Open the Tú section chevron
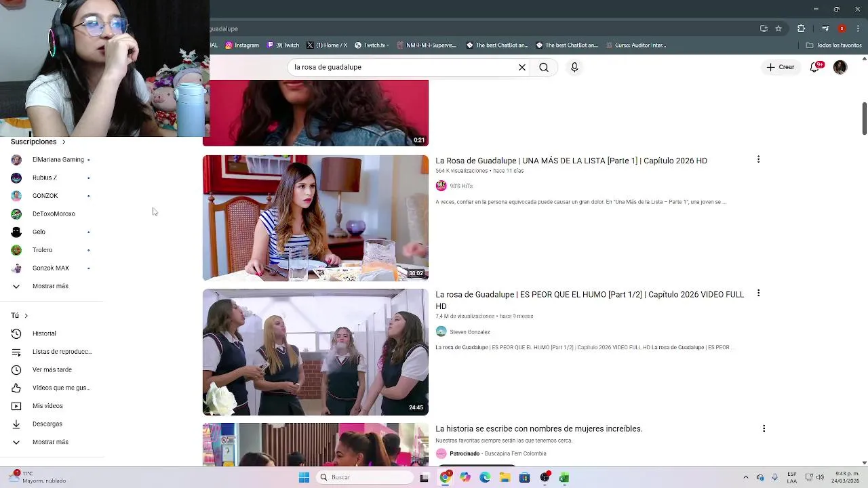The height and width of the screenshot is (488, 868). pyautogui.click(x=26, y=316)
